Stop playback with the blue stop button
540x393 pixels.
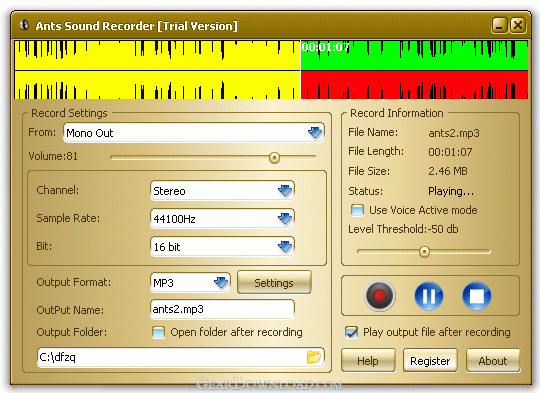coord(477,296)
